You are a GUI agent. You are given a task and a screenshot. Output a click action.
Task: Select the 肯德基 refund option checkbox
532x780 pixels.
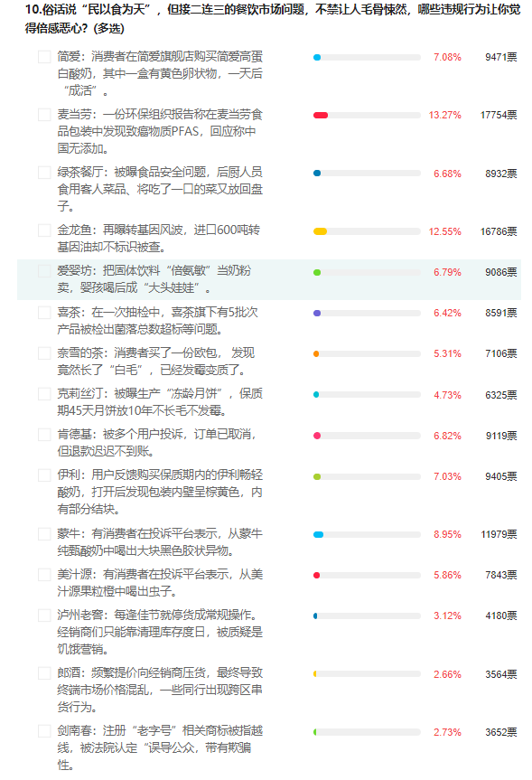click(44, 435)
